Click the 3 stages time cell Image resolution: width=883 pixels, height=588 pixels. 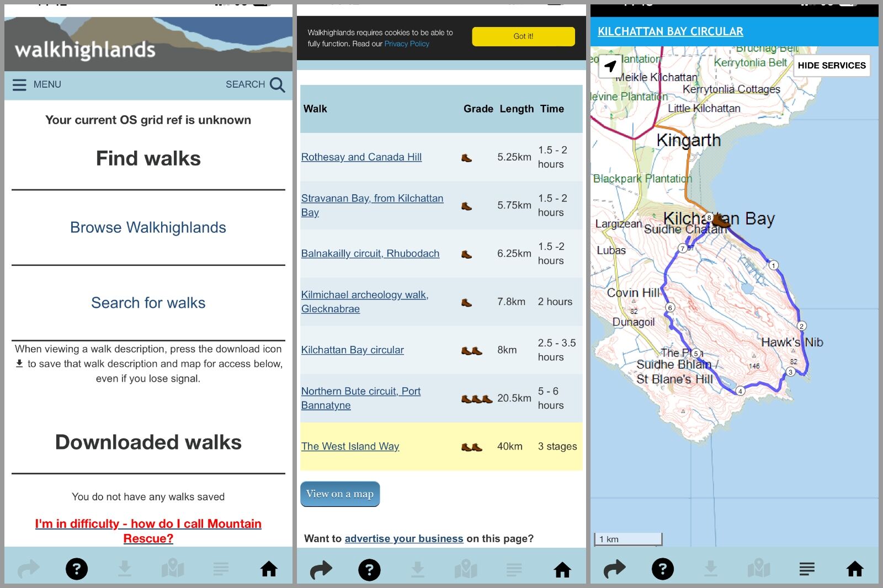[x=557, y=446]
